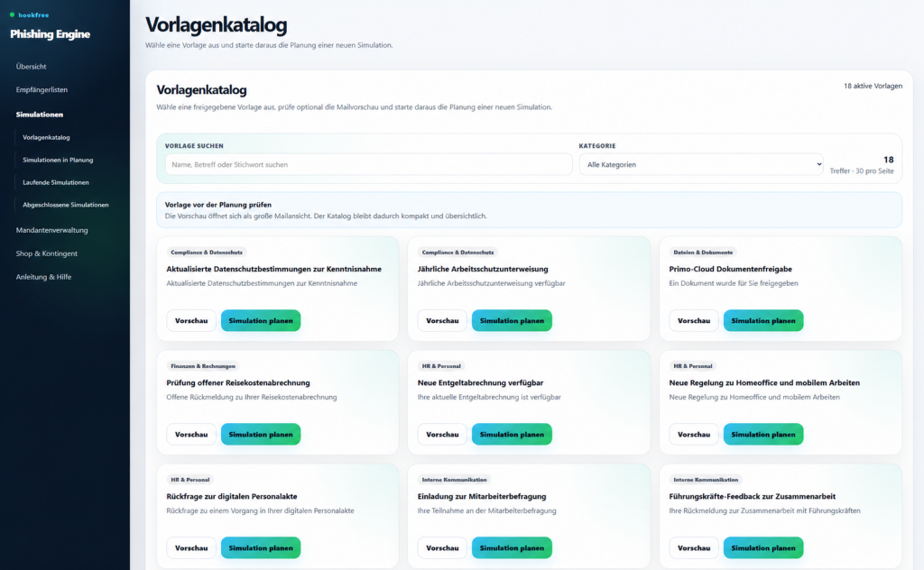Click the Phishing Engine heading

(x=51, y=34)
